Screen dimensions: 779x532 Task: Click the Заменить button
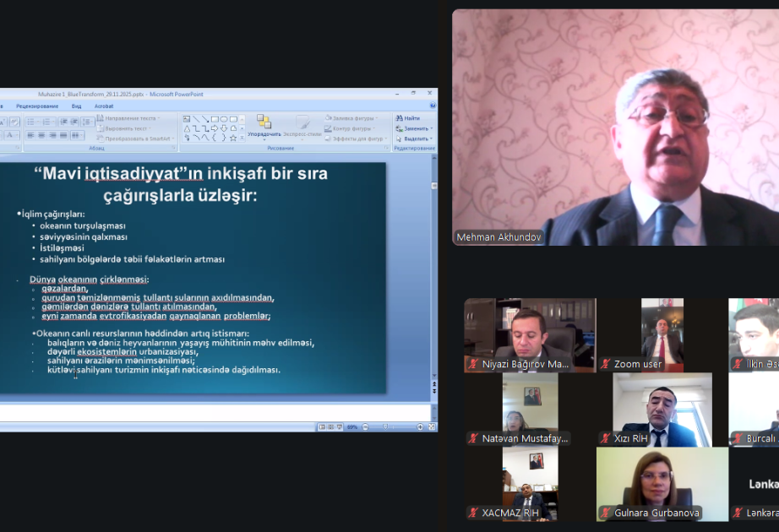point(414,128)
